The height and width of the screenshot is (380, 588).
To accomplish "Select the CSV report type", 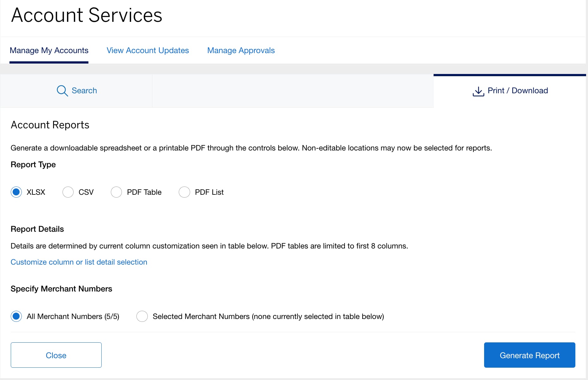I will (x=68, y=192).
